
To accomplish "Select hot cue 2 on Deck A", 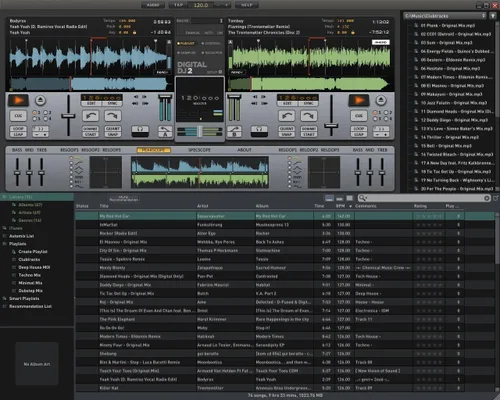I will (45, 112).
